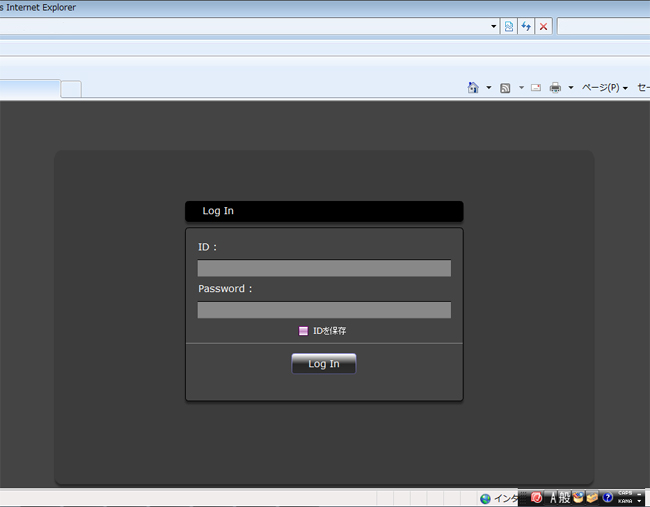Click the Home icon in command bar
650x507 pixels.
pyautogui.click(x=473, y=88)
